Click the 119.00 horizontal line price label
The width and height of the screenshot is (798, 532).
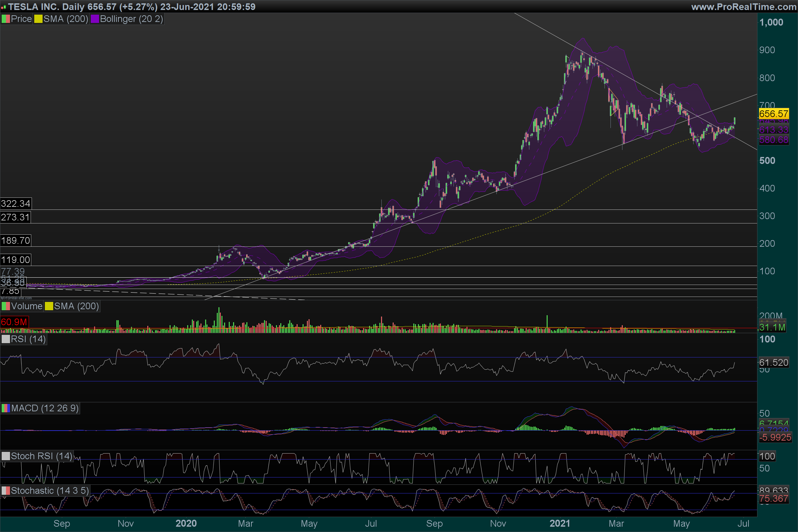16,260
